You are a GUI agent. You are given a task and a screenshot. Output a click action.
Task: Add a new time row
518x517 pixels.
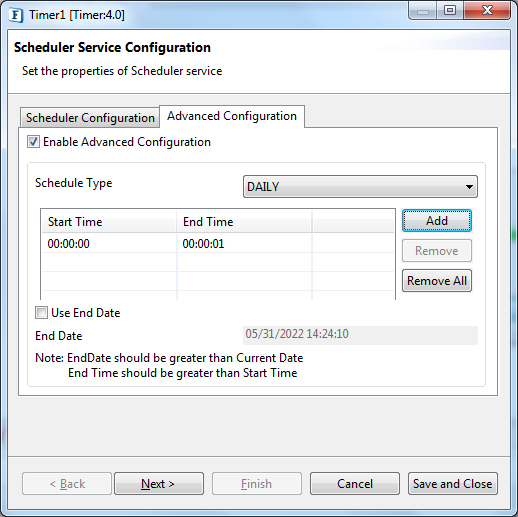[x=437, y=221]
